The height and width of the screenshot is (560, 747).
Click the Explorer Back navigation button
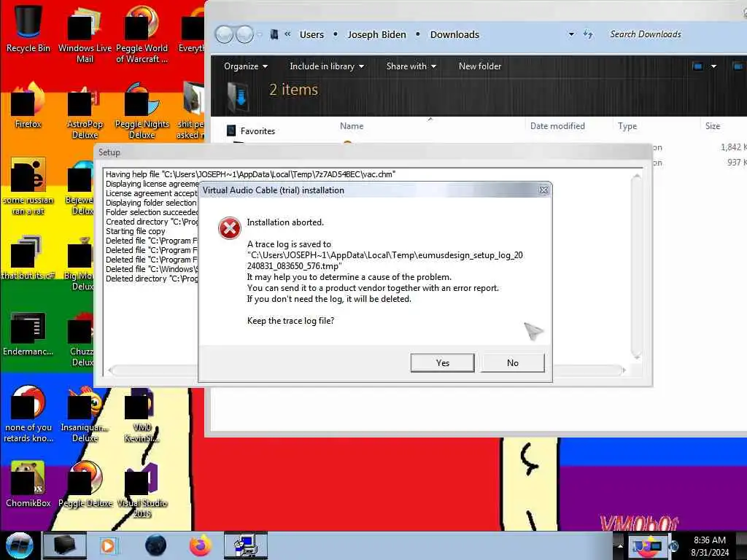click(x=224, y=34)
